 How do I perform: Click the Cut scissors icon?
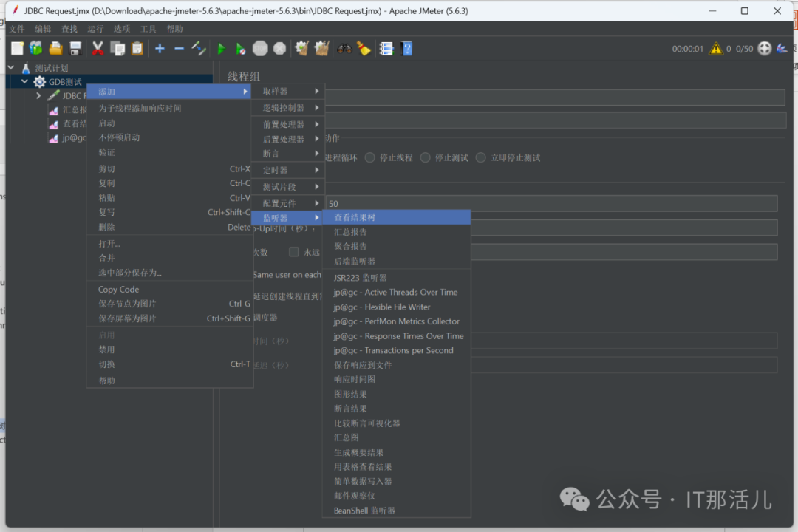98,48
